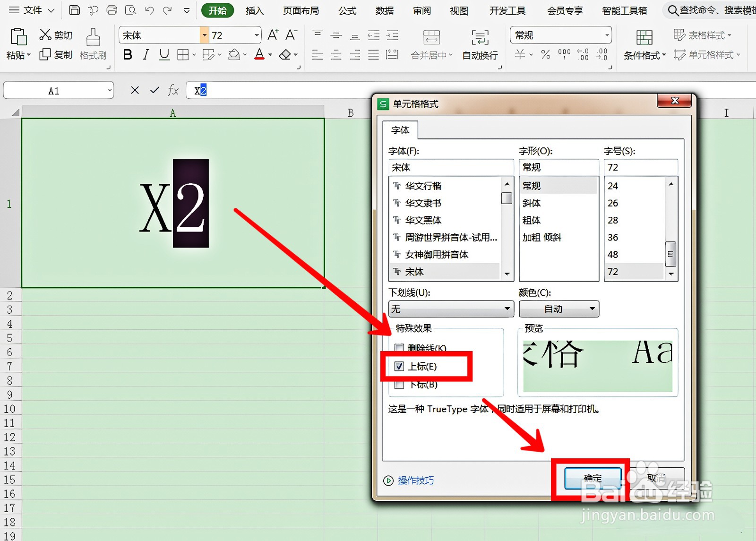The height and width of the screenshot is (541, 756).
Task: Switch to the 公式 ribbon tab
Action: tap(347, 10)
